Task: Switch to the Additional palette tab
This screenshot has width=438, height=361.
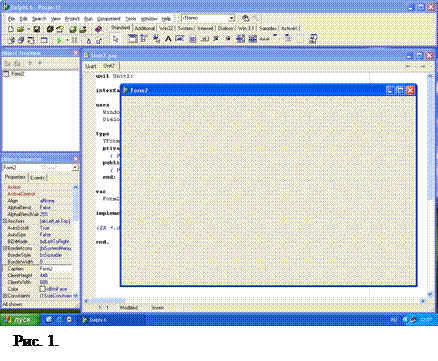Action: coord(145,28)
